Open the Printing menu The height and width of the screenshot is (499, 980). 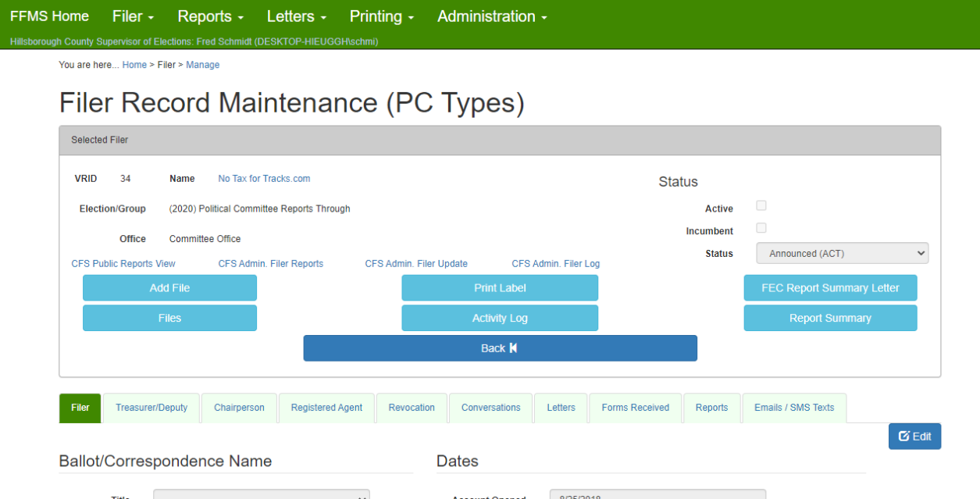pos(382,16)
